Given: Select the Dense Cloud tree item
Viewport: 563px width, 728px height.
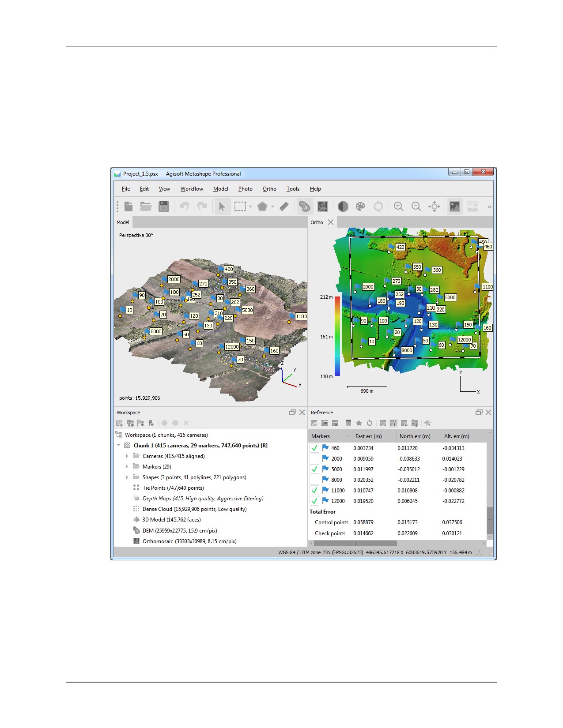Looking at the screenshot, I should point(194,509).
